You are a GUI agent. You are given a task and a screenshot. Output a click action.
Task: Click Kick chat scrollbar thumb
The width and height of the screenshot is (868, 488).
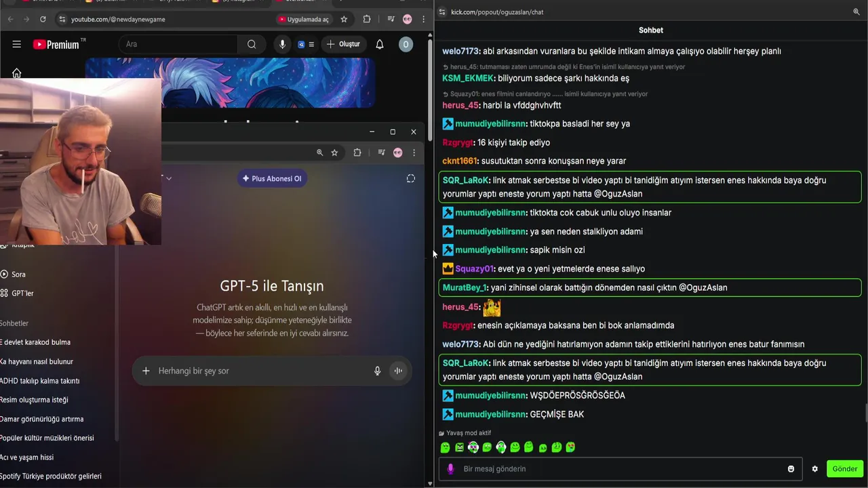[865, 412]
